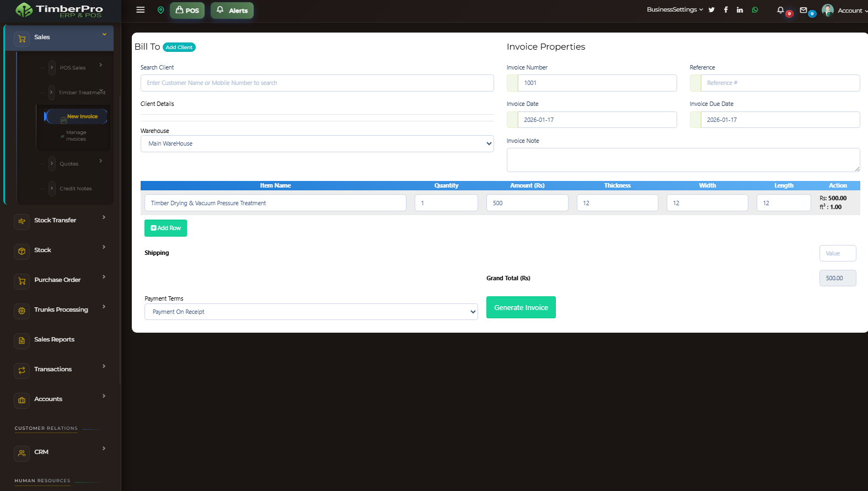Image resolution: width=868 pixels, height=491 pixels.
Task: Open Manage Invoices menu item
Action: coord(76,136)
